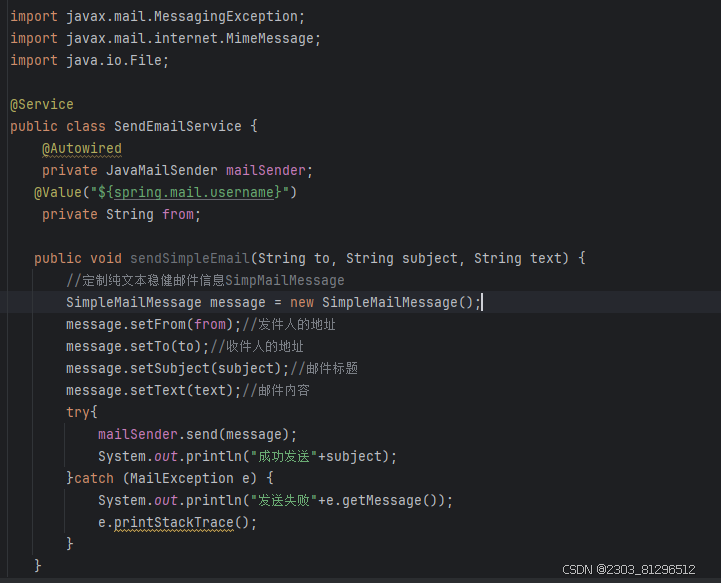
Task: Click MimeMessage in the import statement
Action: pos(269,39)
